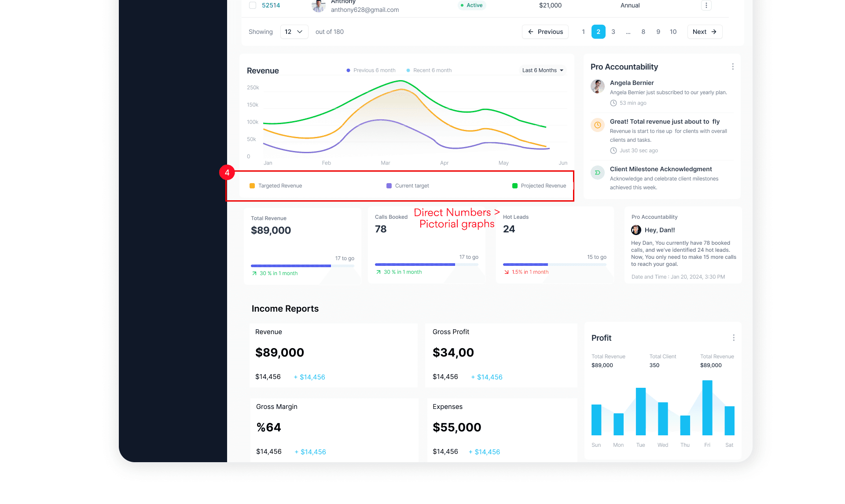Toggle Recent 6 month legend series
This screenshot has width=845, height=504.
tap(429, 70)
